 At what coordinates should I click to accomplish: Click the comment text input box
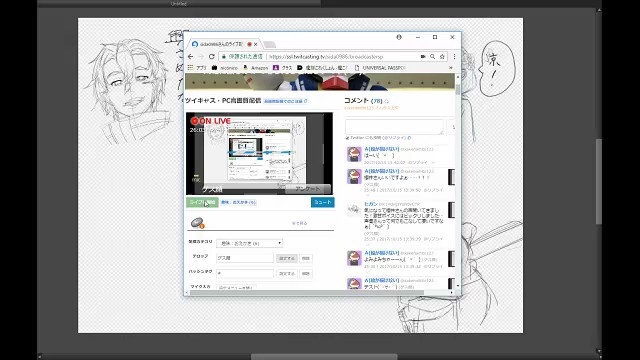coord(394,127)
